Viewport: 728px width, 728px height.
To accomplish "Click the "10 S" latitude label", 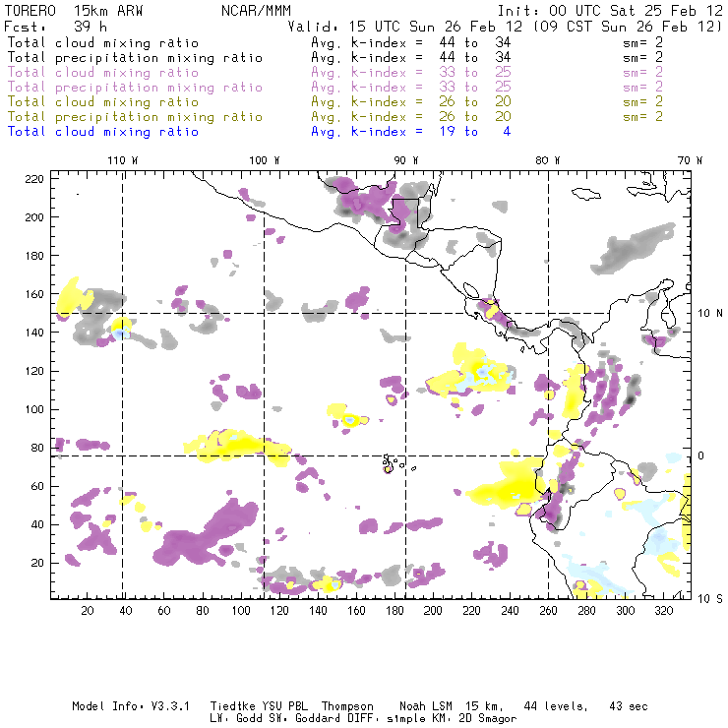I will pyautogui.click(x=710, y=599).
